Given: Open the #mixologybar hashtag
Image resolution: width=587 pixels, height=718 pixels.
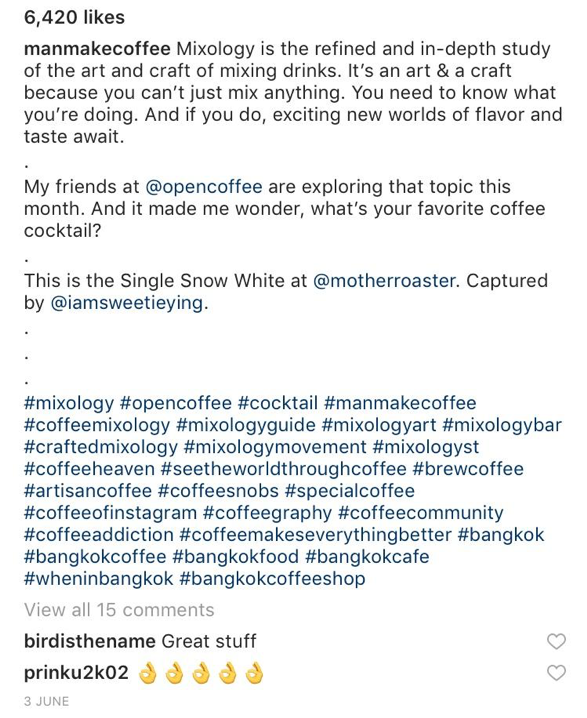Looking at the screenshot, I should point(502,425).
